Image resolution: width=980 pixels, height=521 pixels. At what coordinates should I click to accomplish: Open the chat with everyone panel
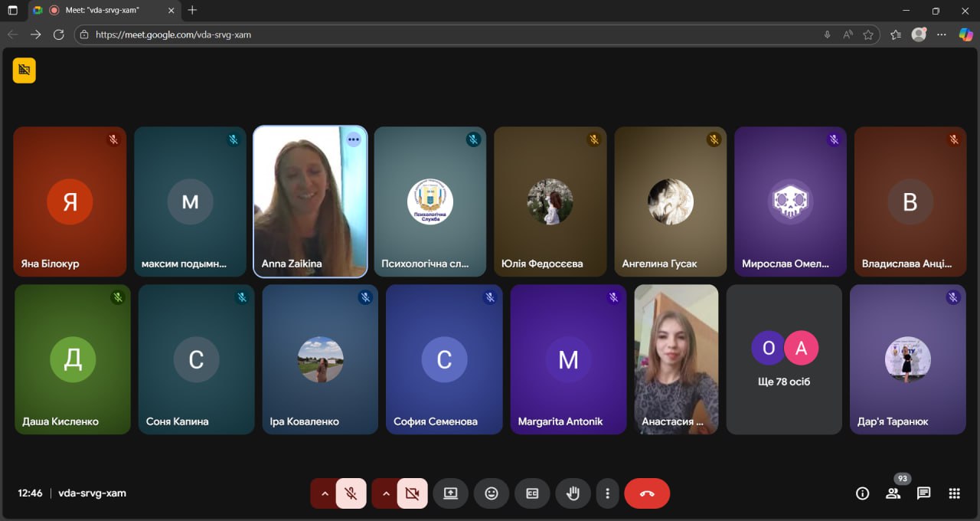923,493
